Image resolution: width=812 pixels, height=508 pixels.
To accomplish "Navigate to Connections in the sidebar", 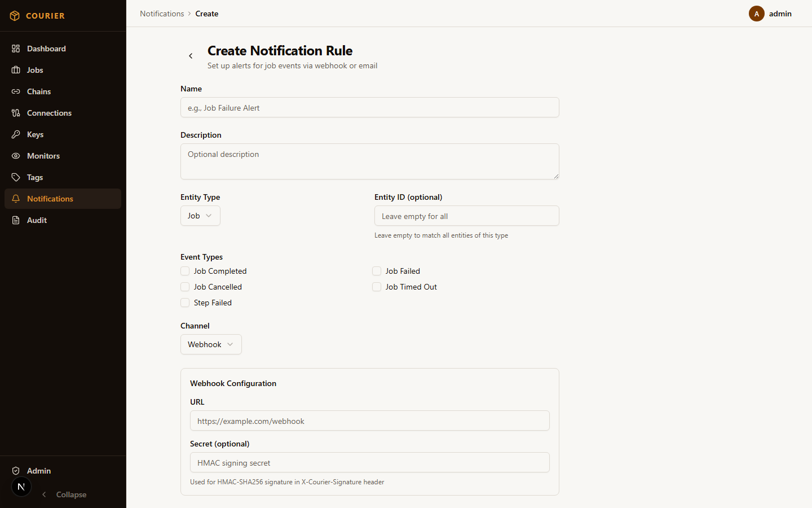I will tap(49, 113).
